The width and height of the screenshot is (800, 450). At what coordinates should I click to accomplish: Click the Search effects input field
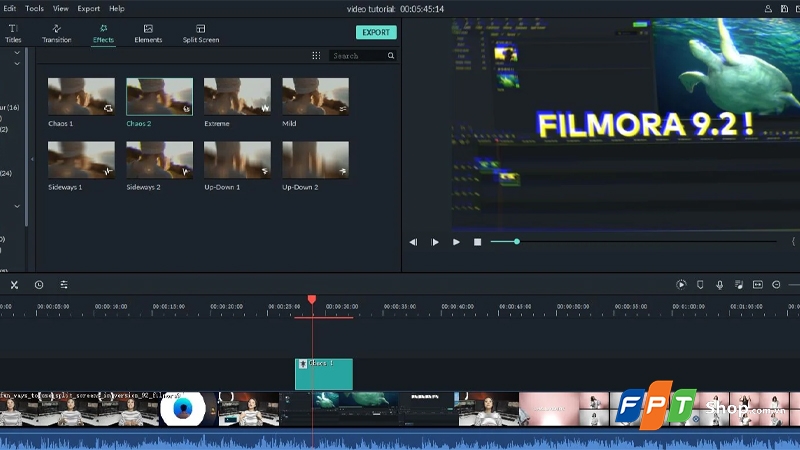click(x=358, y=56)
